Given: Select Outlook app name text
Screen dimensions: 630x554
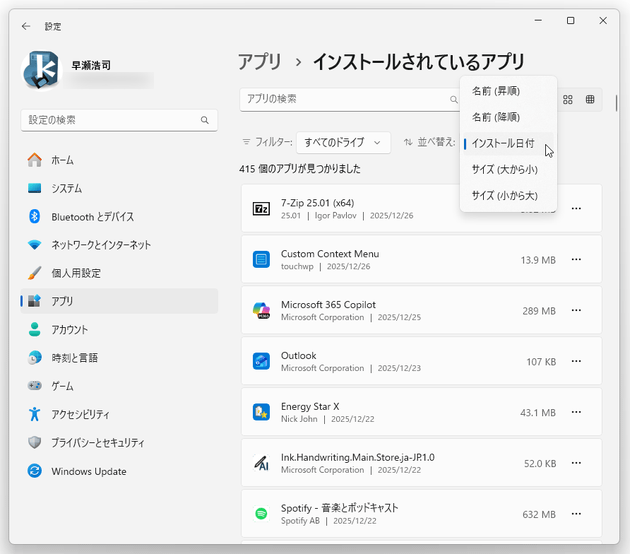Looking at the screenshot, I should click(x=299, y=356).
